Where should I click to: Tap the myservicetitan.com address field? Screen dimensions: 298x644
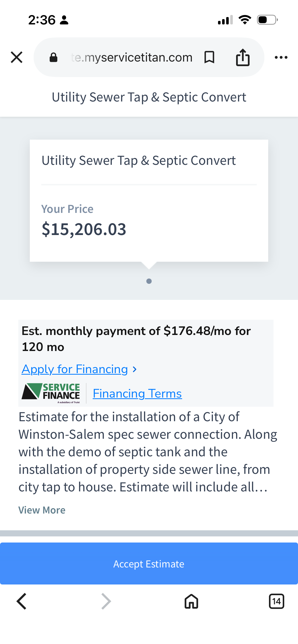click(132, 57)
